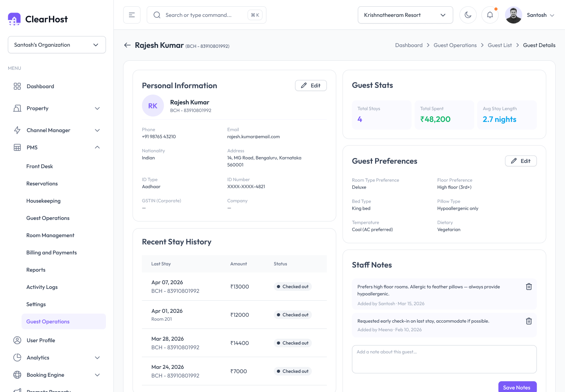
Task: Go to Dashboard breadcrumb link
Action: click(409, 45)
